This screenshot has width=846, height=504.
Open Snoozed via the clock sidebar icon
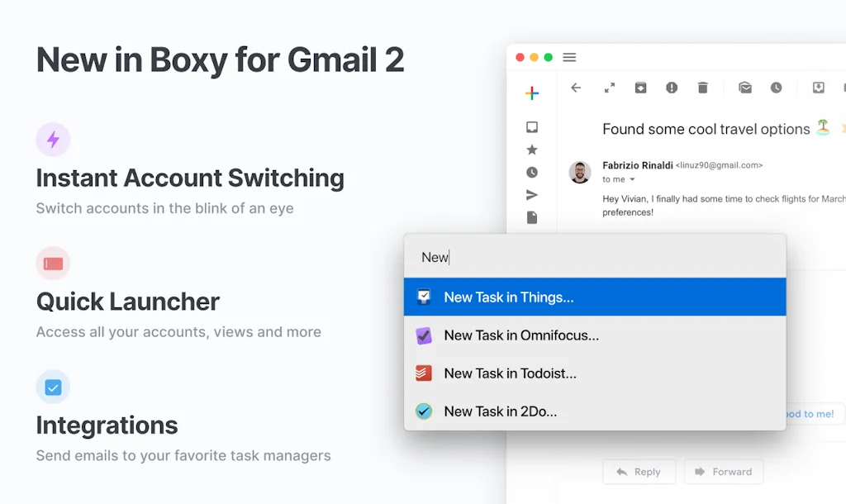coord(532,172)
